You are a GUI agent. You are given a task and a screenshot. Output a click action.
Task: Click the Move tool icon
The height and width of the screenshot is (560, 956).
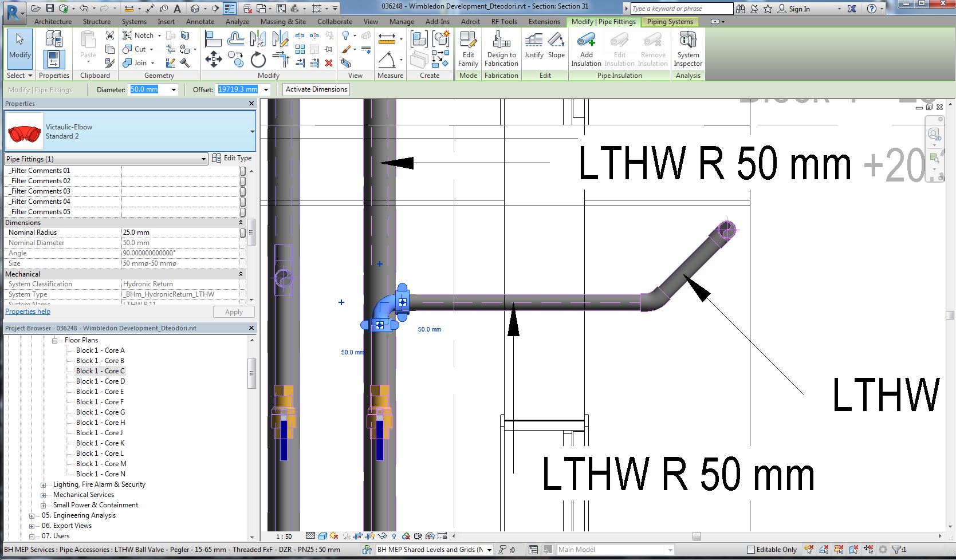(x=214, y=59)
